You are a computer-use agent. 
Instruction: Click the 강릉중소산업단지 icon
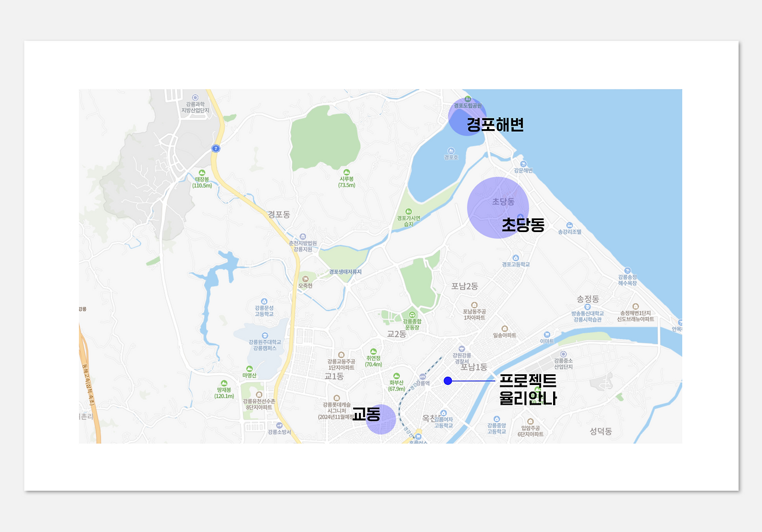563,354
